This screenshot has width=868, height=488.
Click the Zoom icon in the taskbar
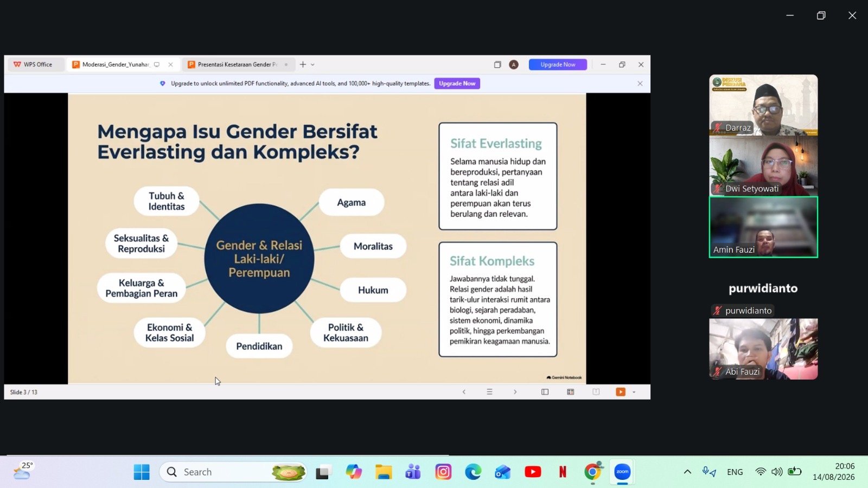click(x=622, y=472)
